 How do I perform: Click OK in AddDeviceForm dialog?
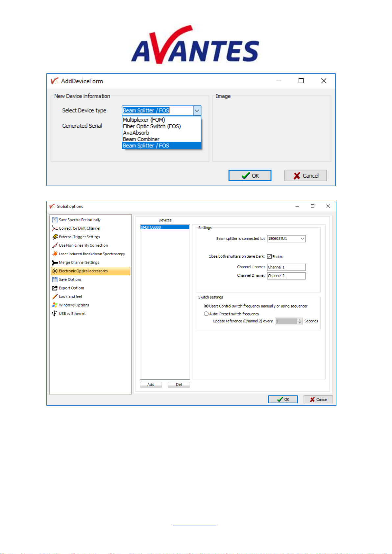pyautogui.click(x=250, y=176)
